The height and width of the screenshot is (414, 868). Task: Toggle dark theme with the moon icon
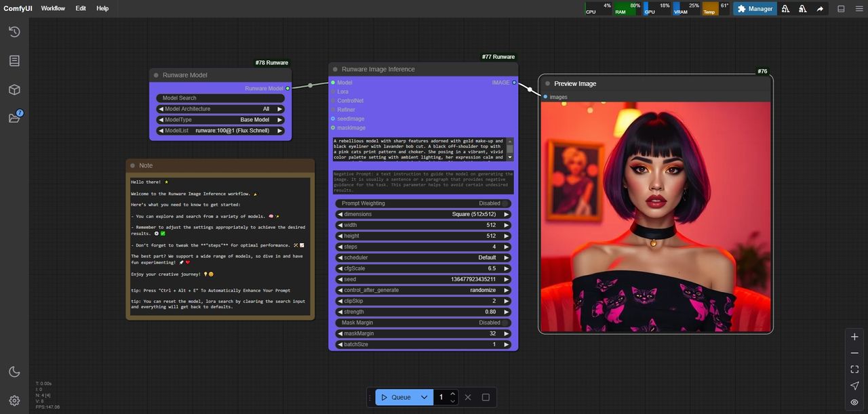click(x=14, y=371)
